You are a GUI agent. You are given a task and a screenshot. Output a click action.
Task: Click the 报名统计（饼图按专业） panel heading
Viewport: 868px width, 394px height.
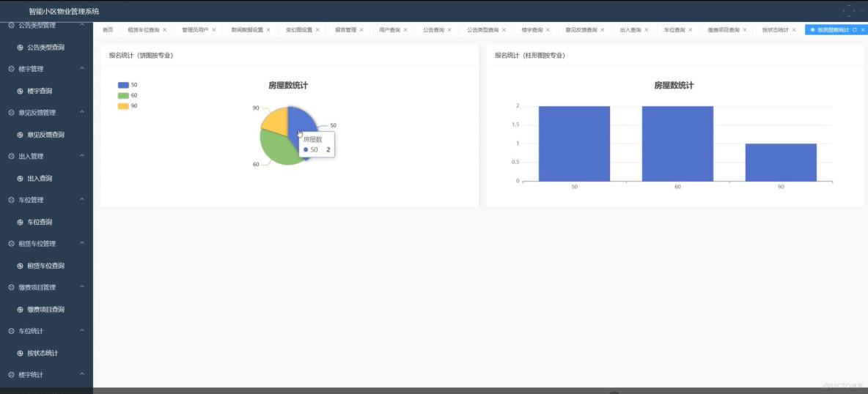click(142, 56)
